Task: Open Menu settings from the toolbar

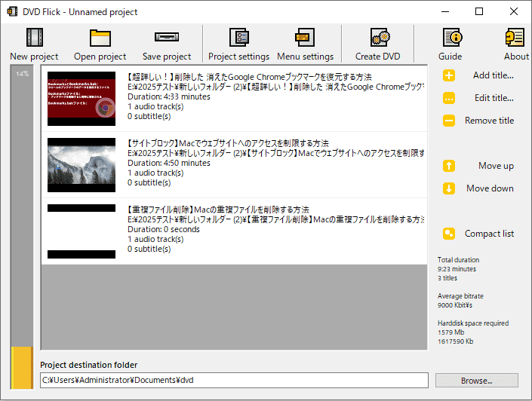Action: (305, 38)
